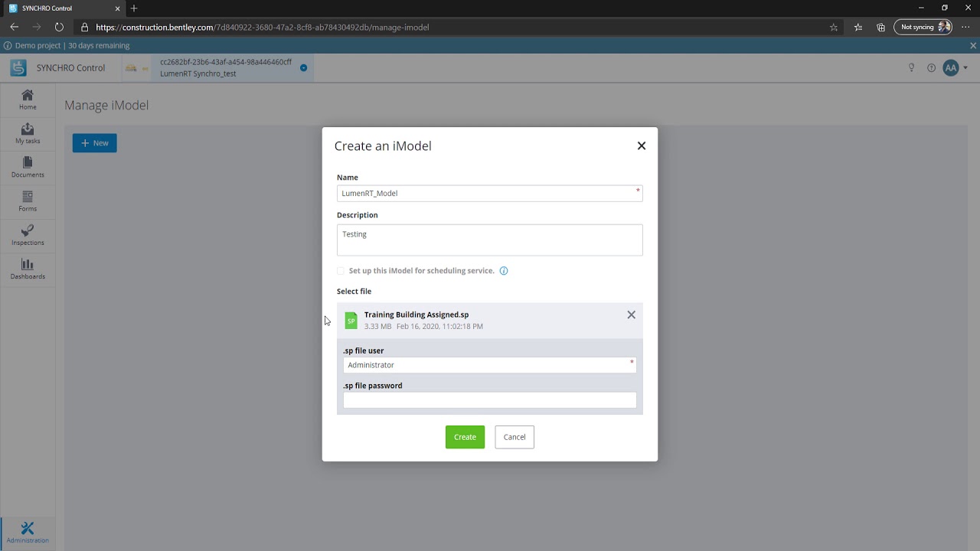The image size is (980, 551).
Task: Open a new browser tab
Action: (134, 8)
